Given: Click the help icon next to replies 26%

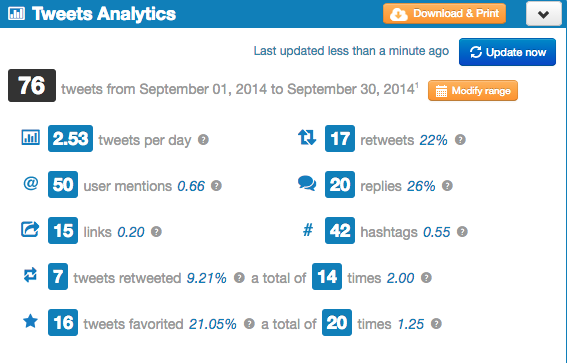Looking at the screenshot, I should [447, 186].
